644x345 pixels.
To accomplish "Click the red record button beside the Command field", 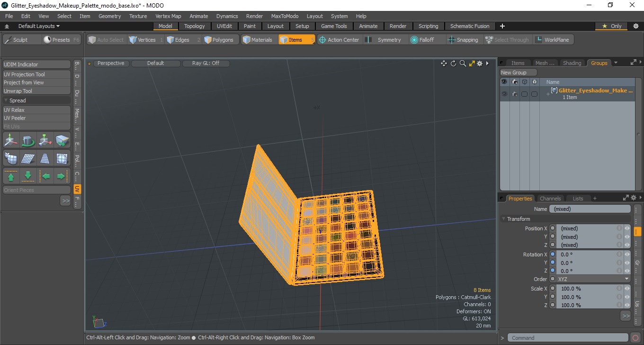I will [635, 338].
